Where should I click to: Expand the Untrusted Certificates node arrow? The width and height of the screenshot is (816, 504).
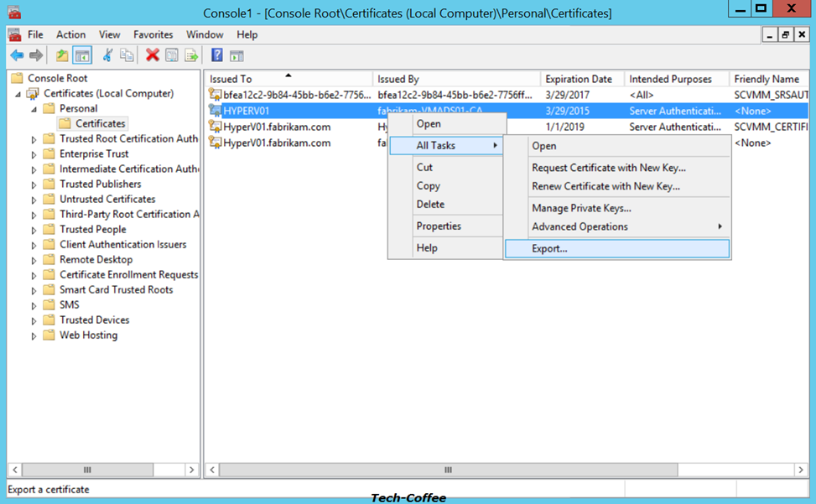click(34, 200)
